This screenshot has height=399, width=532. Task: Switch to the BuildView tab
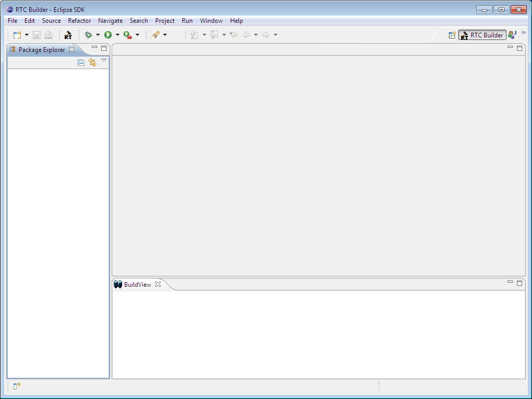(x=137, y=284)
